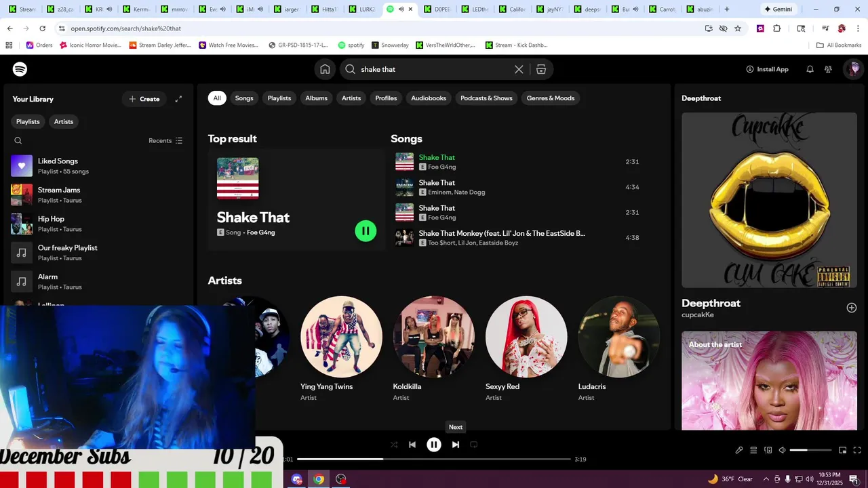Image resolution: width=868 pixels, height=488 pixels.
Task: Search within Your Library
Action: pos(18,140)
